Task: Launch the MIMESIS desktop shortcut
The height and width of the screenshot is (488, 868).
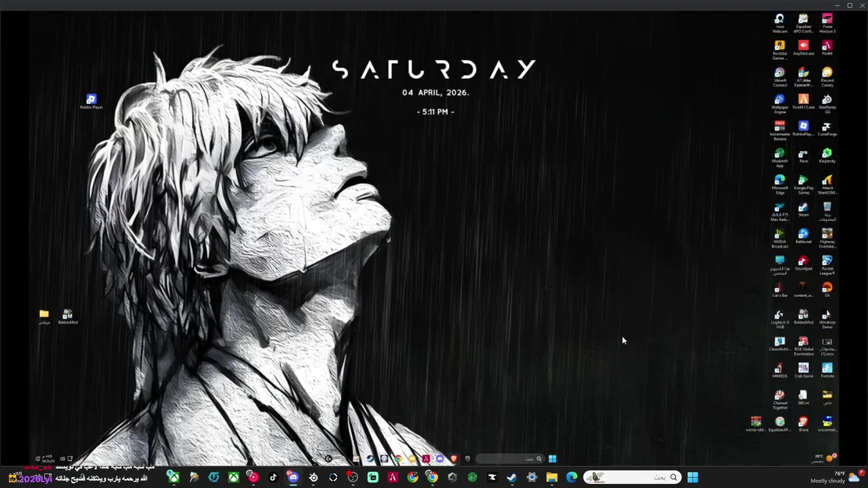Action: [780, 370]
